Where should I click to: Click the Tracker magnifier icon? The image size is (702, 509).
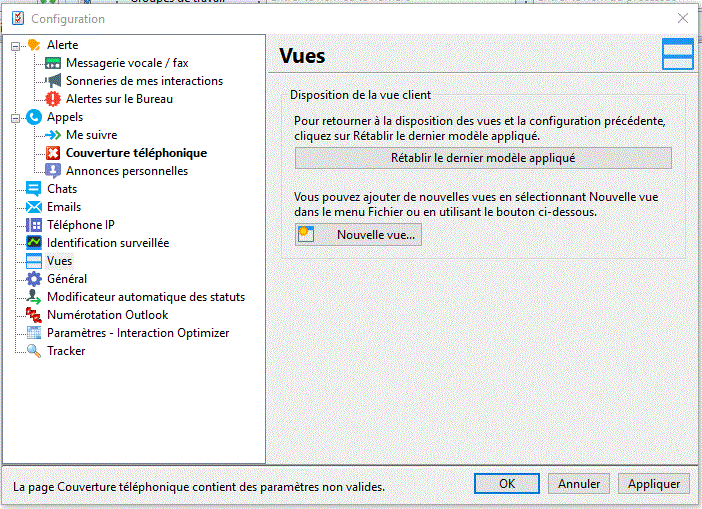tap(34, 351)
